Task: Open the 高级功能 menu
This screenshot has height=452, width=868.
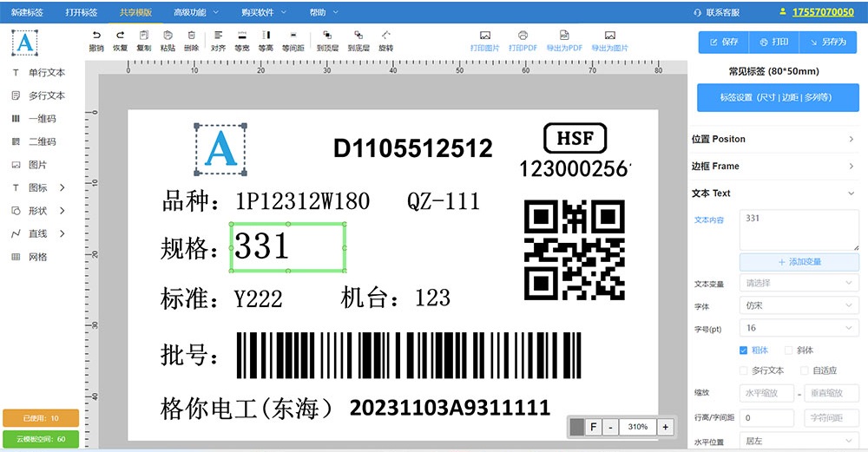Action: (194, 12)
